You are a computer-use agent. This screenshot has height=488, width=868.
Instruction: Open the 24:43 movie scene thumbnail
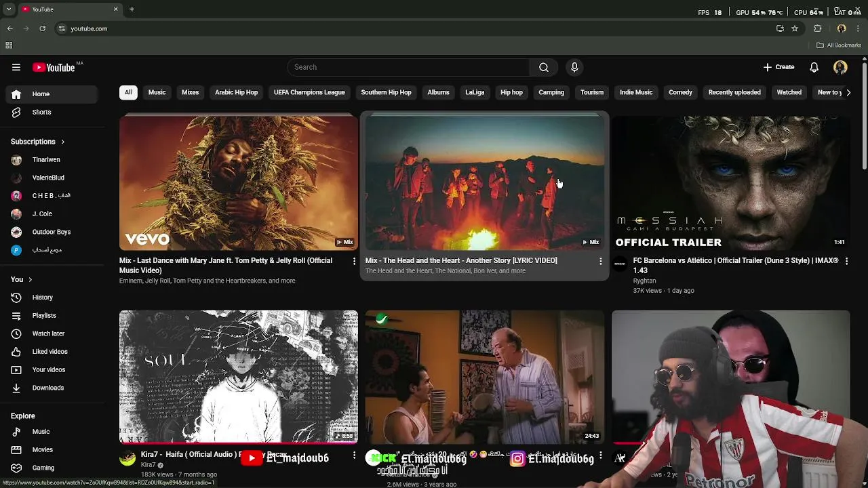484,376
